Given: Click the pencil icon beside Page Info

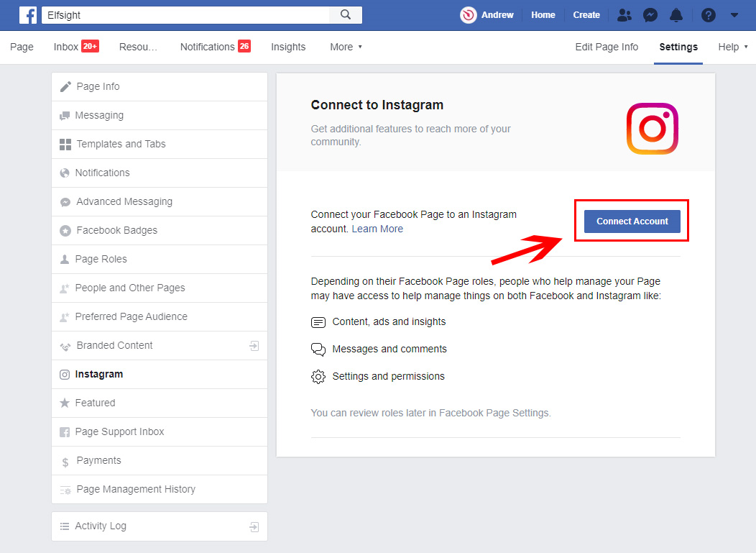Looking at the screenshot, I should (65, 87).
